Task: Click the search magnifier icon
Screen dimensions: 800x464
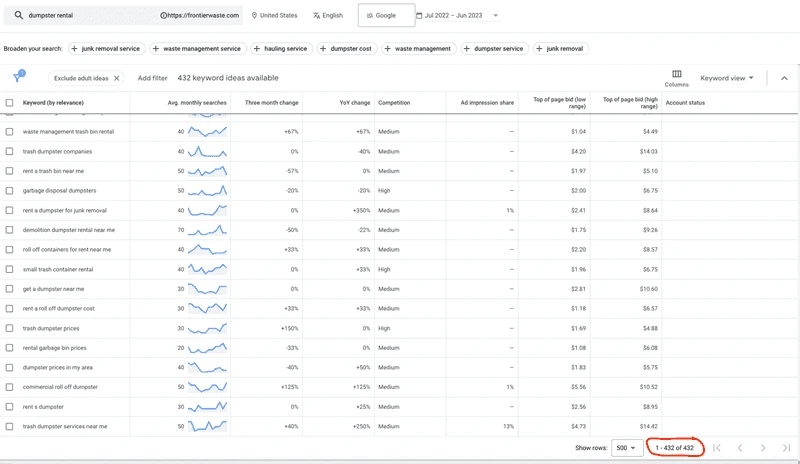Action: (x=19, y=16)
